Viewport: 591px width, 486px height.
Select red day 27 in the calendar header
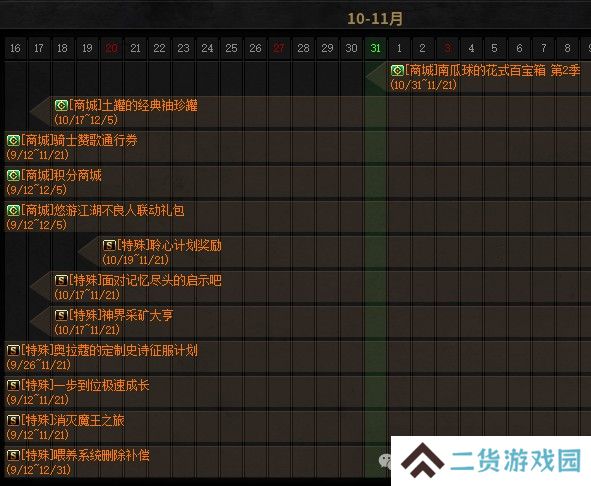pyautogui.click(x=279, y=48)
